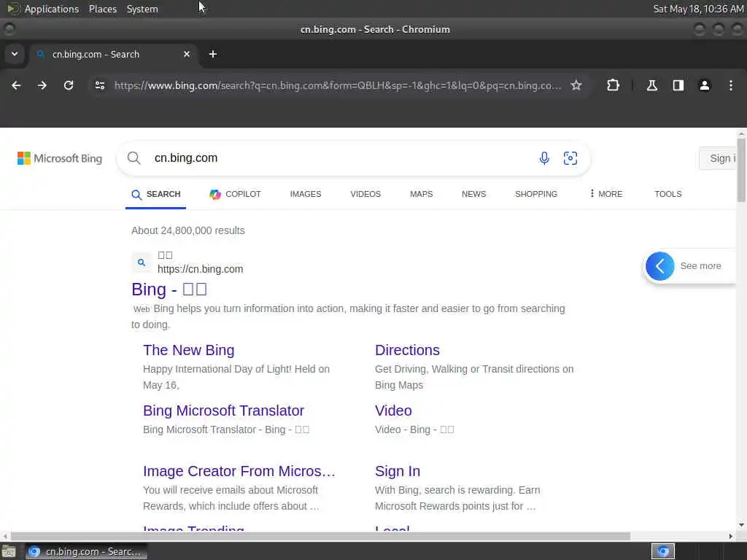Click the scroll right arrow on horizontal scrollbar

[x=731, y=536]
